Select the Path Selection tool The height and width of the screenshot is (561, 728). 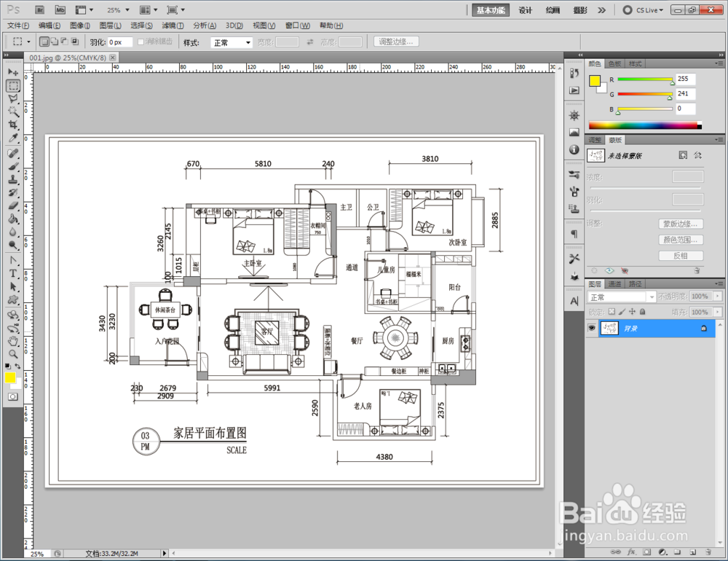[13, 286]
